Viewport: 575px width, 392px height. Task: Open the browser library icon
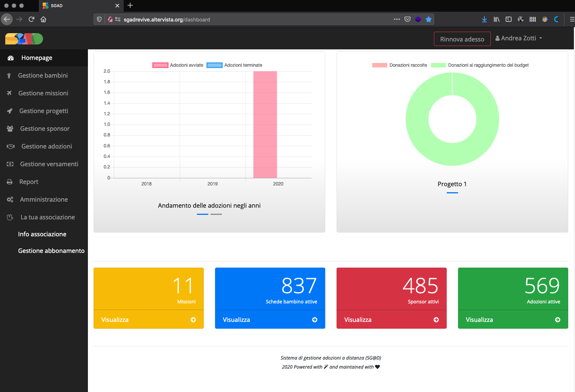(497, 19)
